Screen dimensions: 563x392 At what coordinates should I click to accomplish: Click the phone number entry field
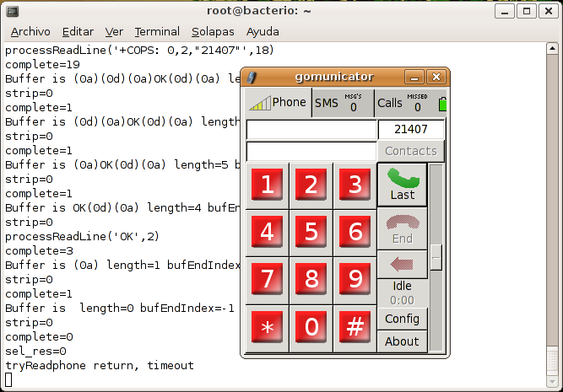pyautogui.click(x=311, y=130)
